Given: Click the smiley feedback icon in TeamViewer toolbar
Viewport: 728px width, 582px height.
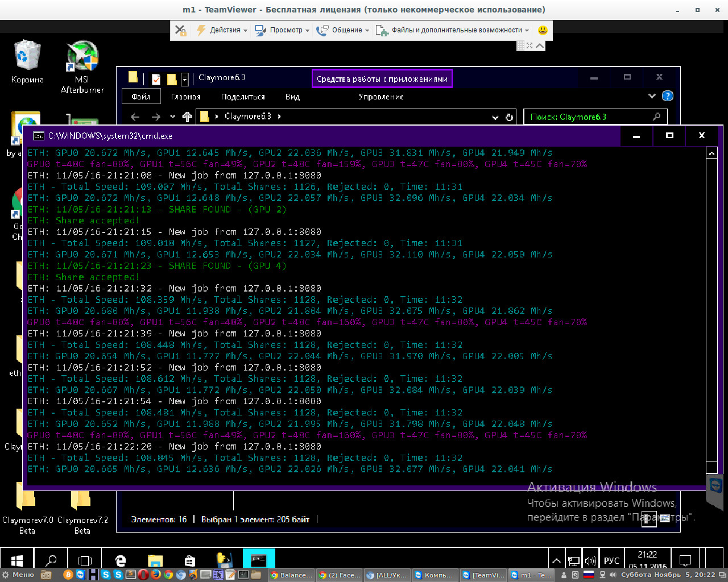Looking at the screenshot, I should click(542, 30).
